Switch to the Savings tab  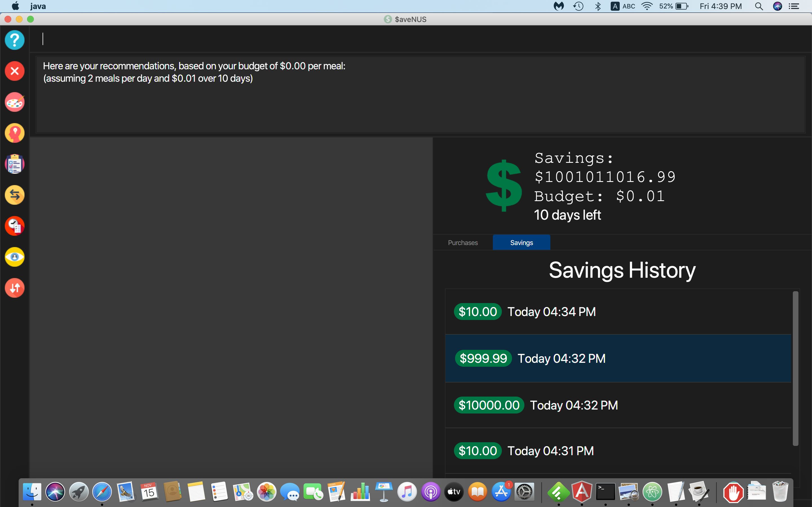click(521, 243)
